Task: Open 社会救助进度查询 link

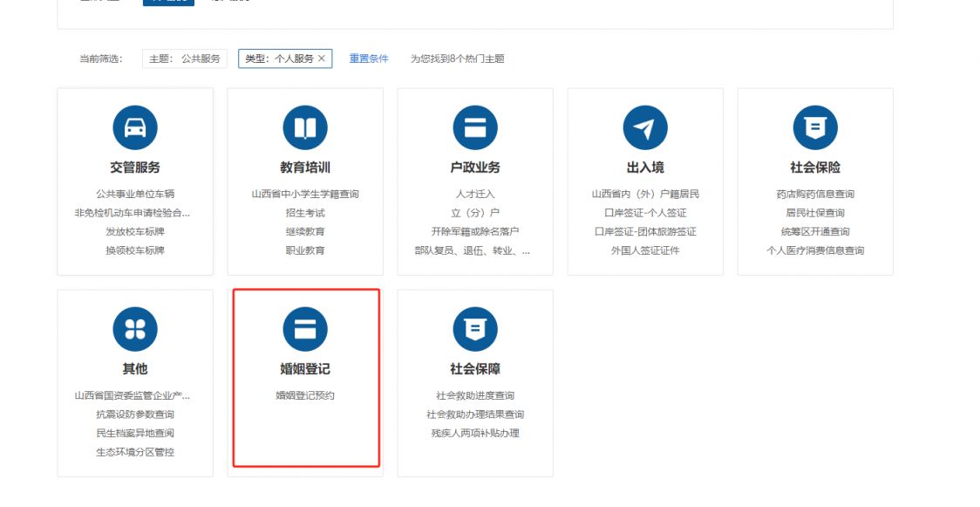Action: (x=475, y=395)
